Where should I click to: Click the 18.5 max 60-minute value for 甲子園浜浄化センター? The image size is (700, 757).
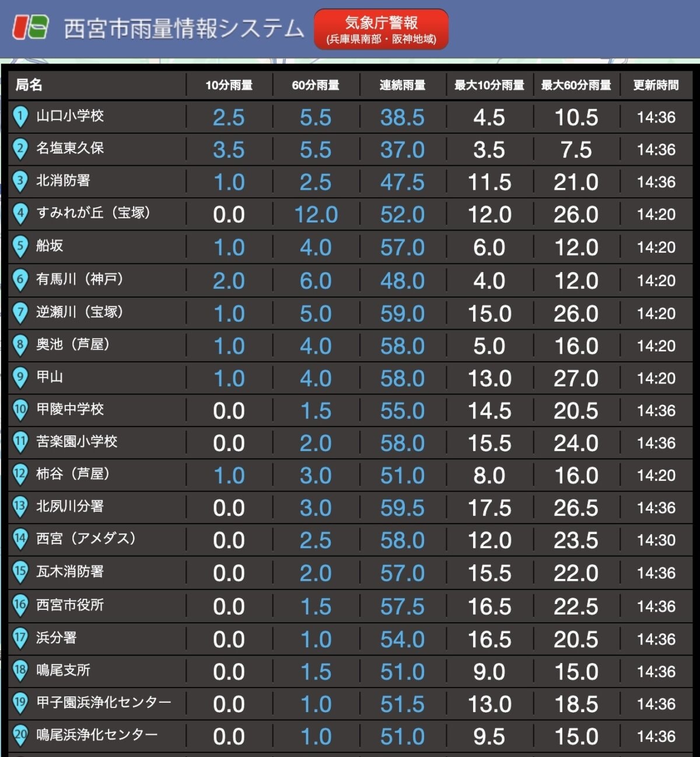coord(576,704)
